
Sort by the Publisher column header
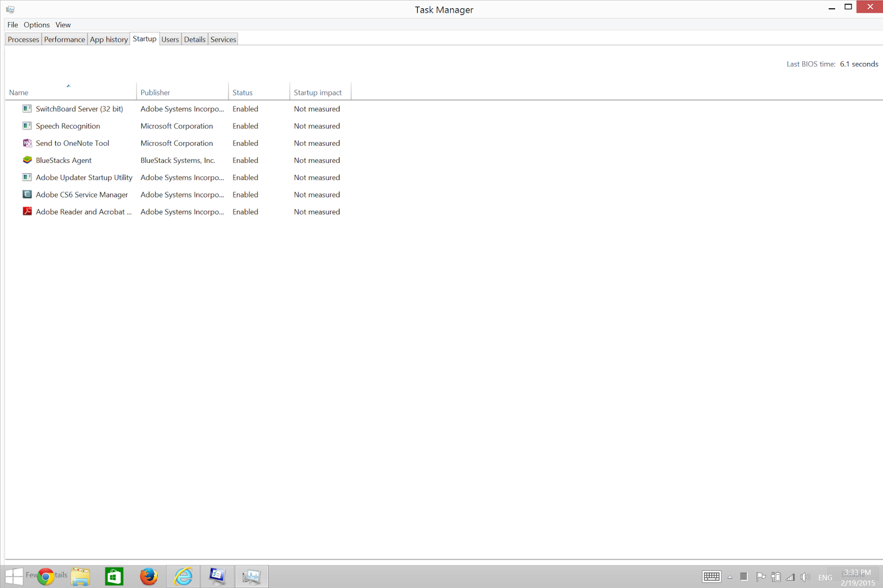click(183, 92)
